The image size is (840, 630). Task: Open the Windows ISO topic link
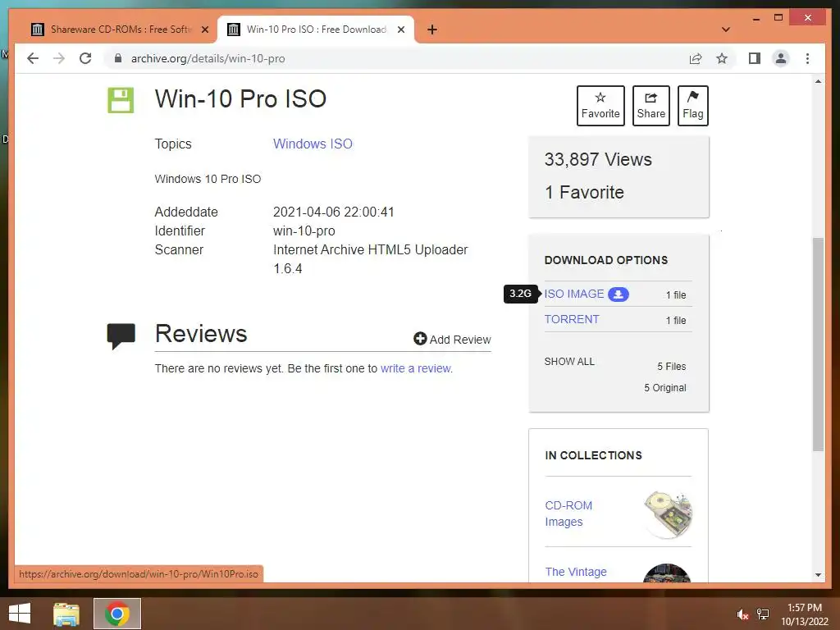point(313,144)
